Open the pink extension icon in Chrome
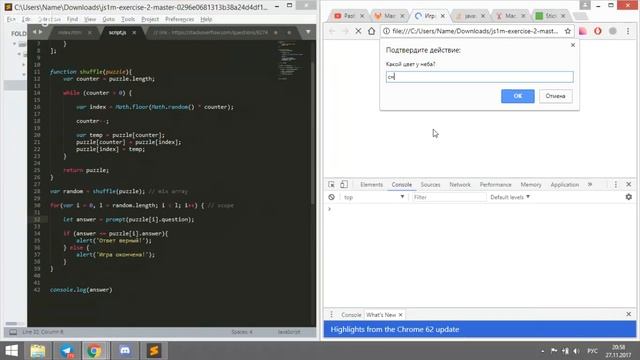Screen dimensions: 640x360 [x=583, y=31]
